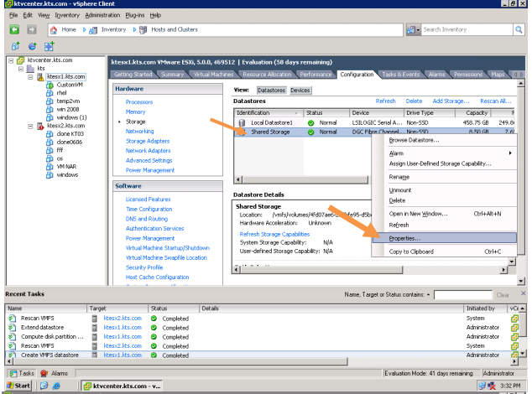Click the search magnifier icon
The image size is (532, 394).
(519, 29)
